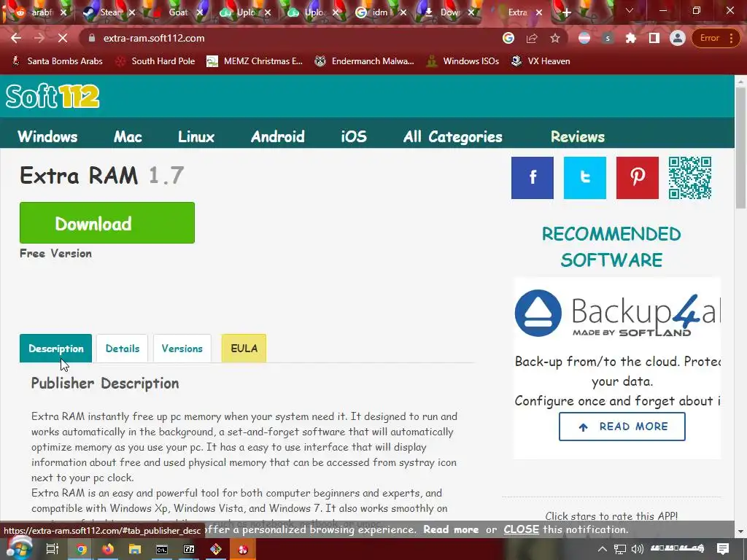The width and height of the screenshot is (747, 560).
Task: Click the Google icon in address bar
Action: point(508,38)
